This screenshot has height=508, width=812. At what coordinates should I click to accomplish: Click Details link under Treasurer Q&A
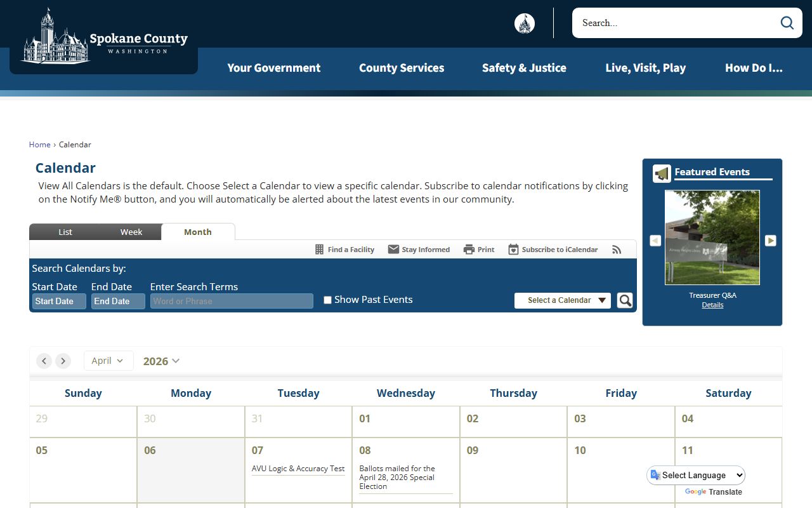pos(712,305)
